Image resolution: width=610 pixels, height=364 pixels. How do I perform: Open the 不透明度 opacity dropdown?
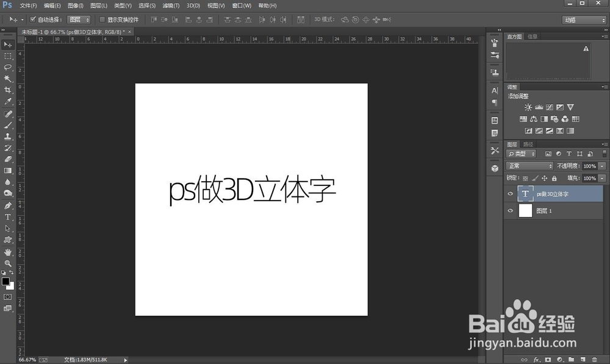pos(601,166)
